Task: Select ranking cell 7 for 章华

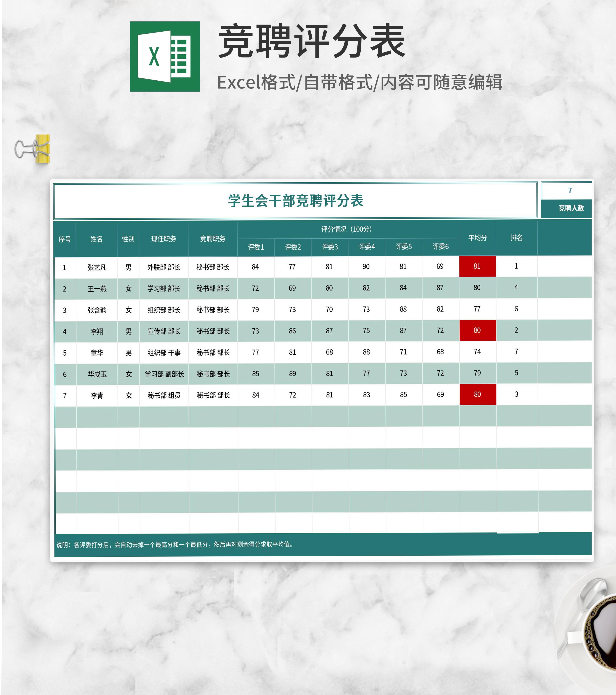Action: 516,352
